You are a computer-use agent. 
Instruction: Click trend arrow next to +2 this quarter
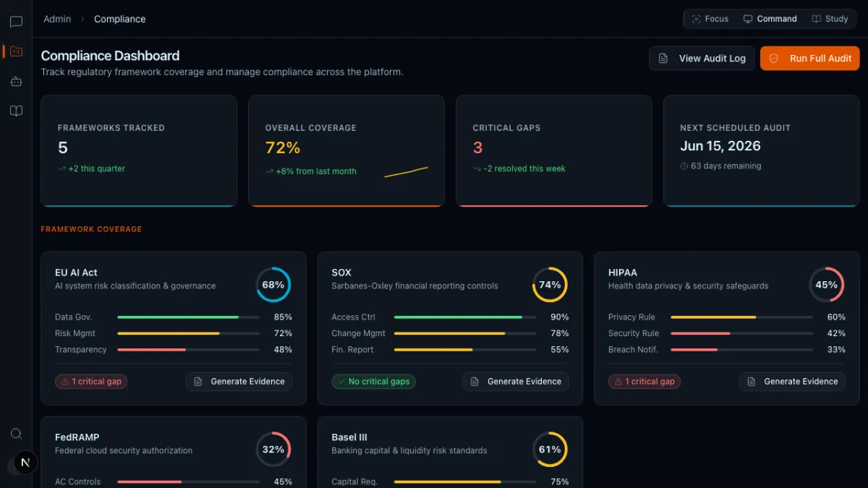point(61,168)
